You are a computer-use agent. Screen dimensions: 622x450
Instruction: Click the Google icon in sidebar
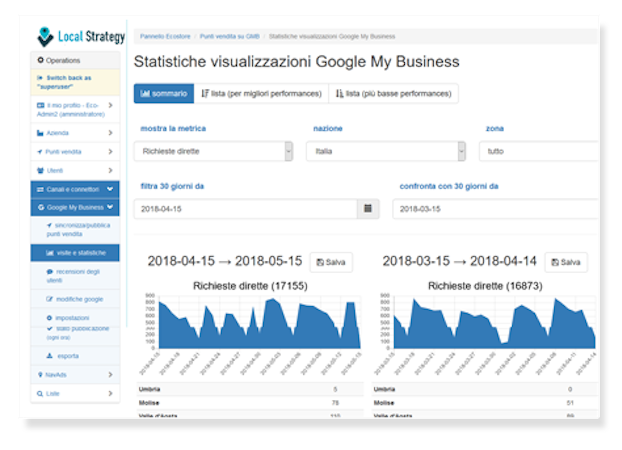(41, 207)
